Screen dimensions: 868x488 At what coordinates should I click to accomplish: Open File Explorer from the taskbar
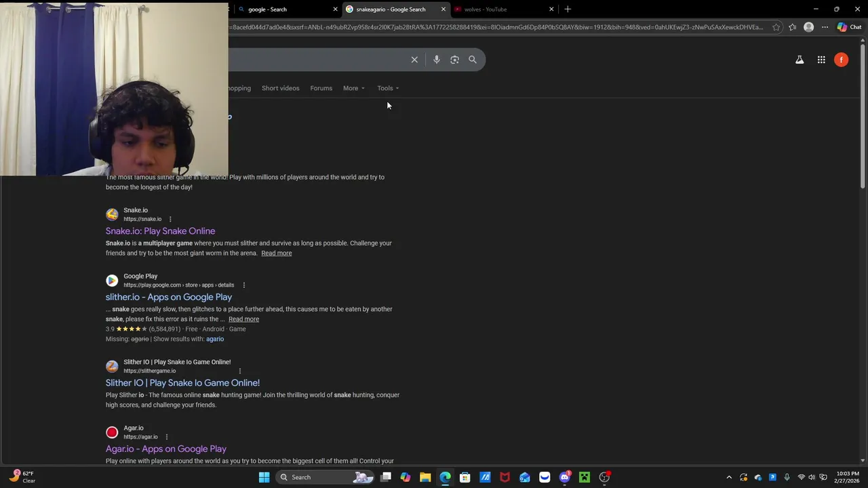[x=425, y=477]
